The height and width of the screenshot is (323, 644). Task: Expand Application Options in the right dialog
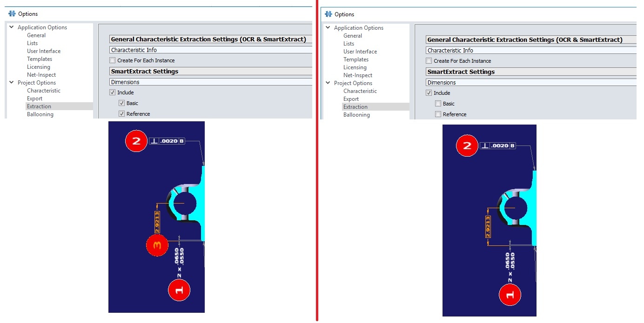point(327,27)
